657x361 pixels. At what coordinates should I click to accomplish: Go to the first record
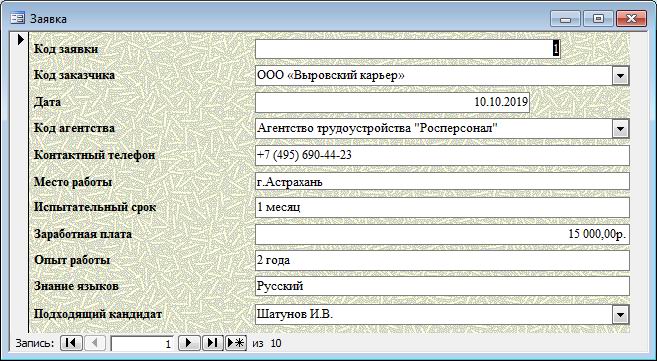point(71,343)
